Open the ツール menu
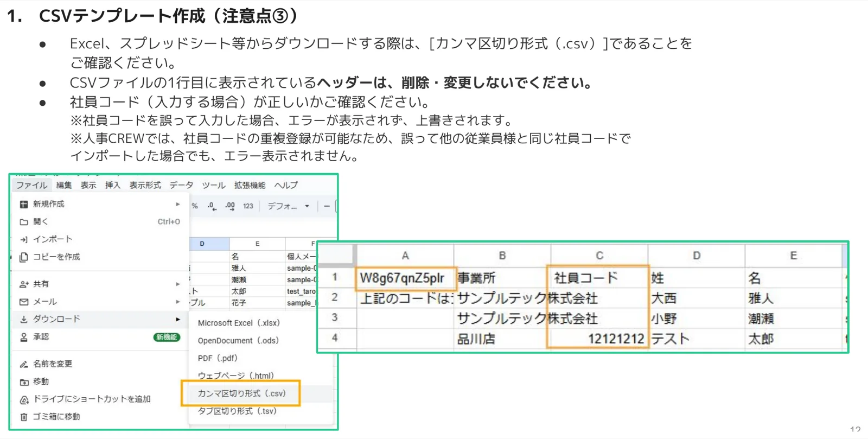This screenshot has height=439, width=868. coord(214,185)
